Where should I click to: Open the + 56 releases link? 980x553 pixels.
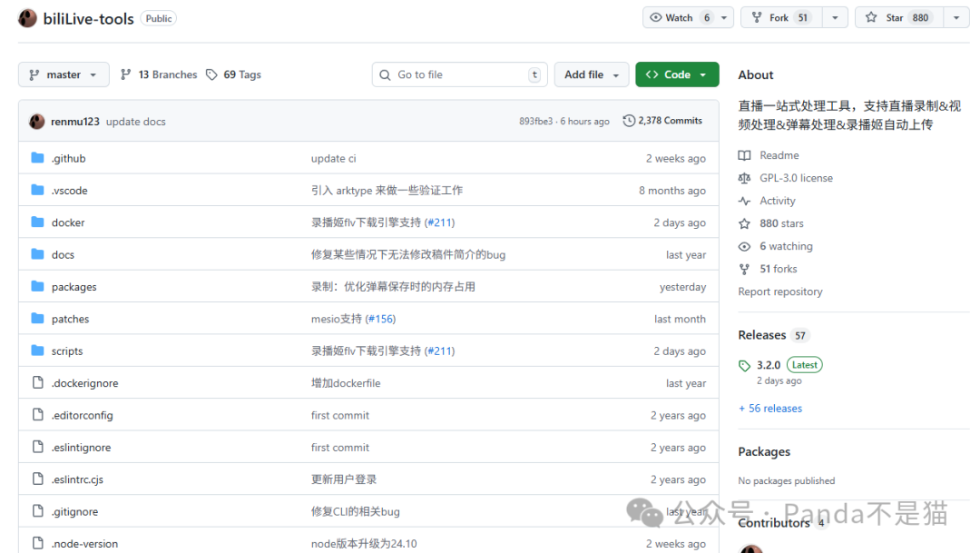click(x=770, y=409)
